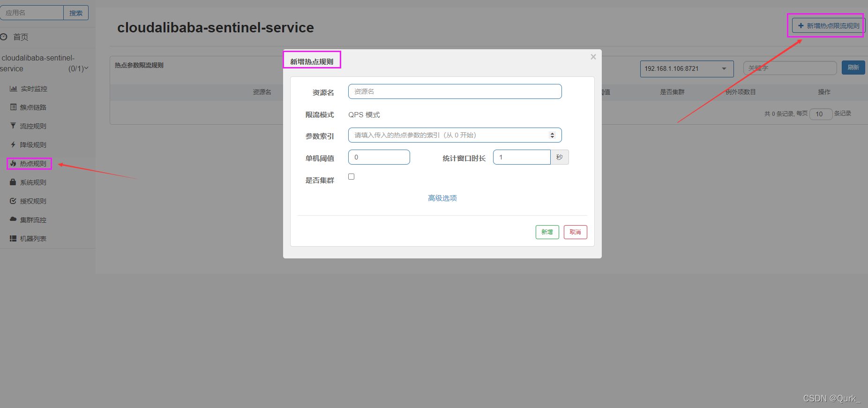868x408 pixels.
Task: Click the 单机阈值 input showing 0
Action: (x=379, y=157)
